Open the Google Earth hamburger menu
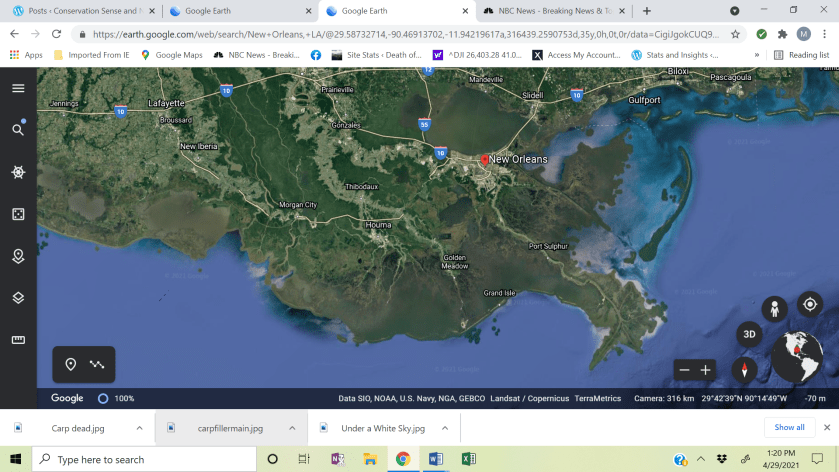Screen dimensions: 839x472 18,88
